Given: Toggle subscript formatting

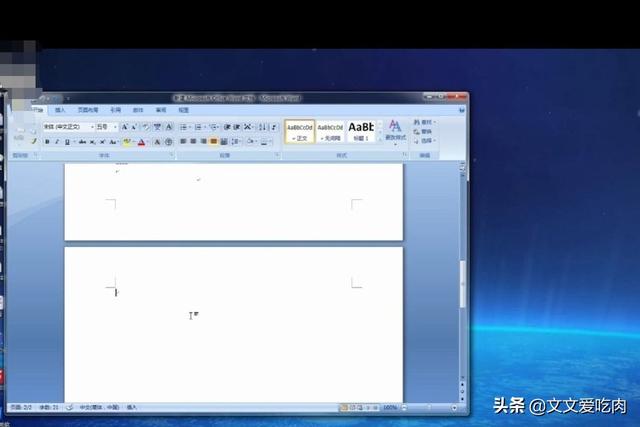Looking at the screenshot, I should [93, 142].
